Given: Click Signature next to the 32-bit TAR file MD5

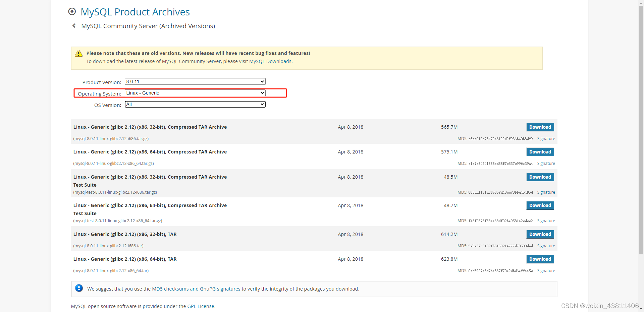Looking at the screenshot, I should [x=546, y=246].
